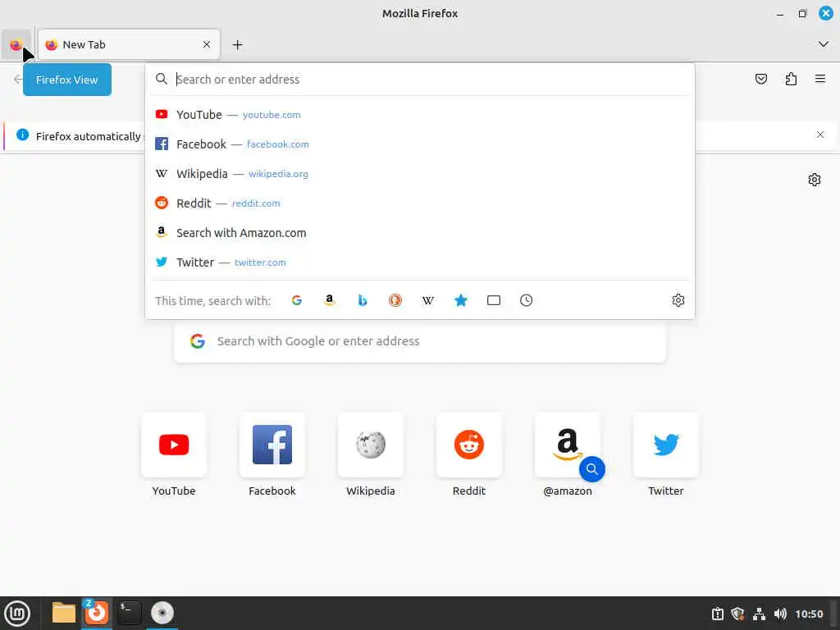
Task: Open volume control in system tray
Action: tap(780, 614)
